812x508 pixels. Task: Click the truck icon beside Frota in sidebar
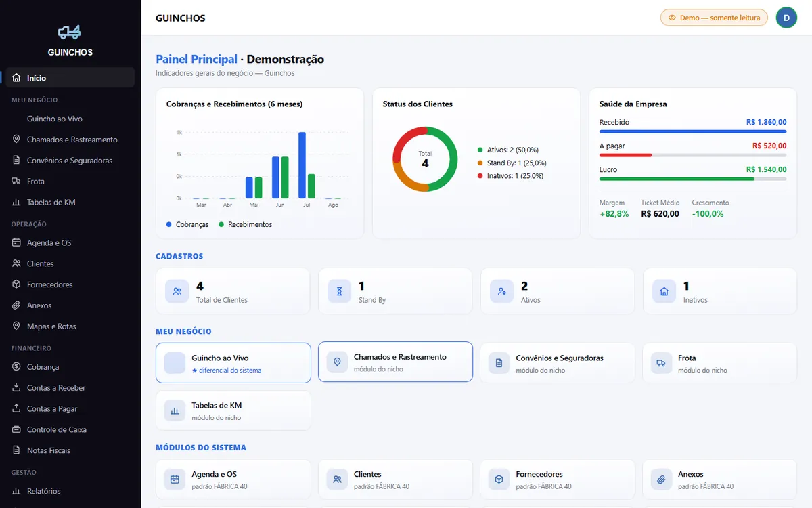pyautogui.click(x=16, y=182)
